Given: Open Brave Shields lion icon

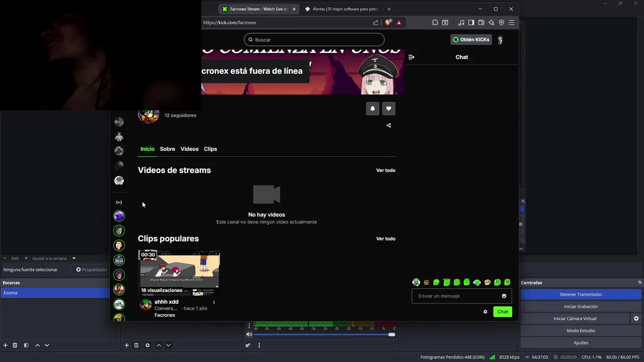Looking at the screenshot, I should 388,22.
